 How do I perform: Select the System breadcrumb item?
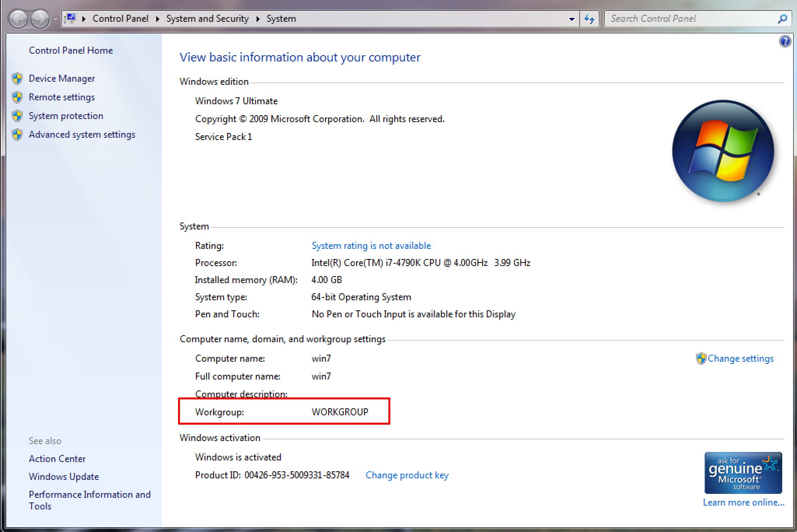pos(281,19)
